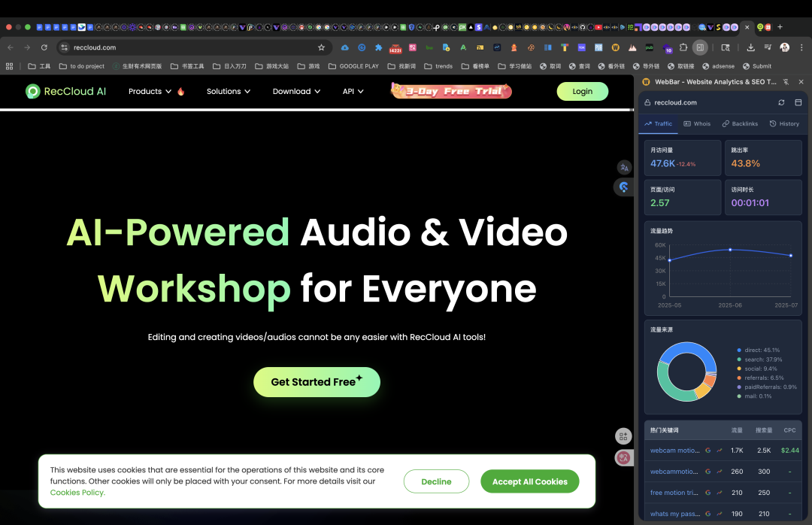This screenshot has width=812, height=525.
Task: Decline the cookies
Action: coord(436,481)
